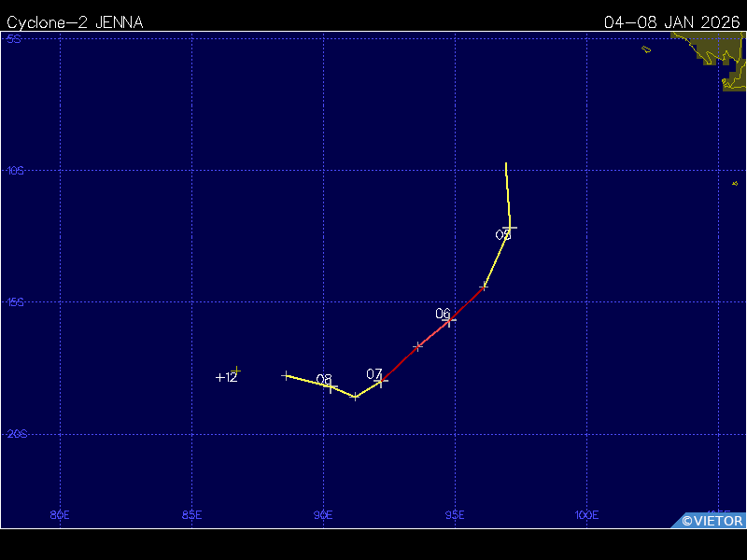Open the VIETOR copyright label
The image size is (747, 560).
pyautogui.click(x=712, y=521)
